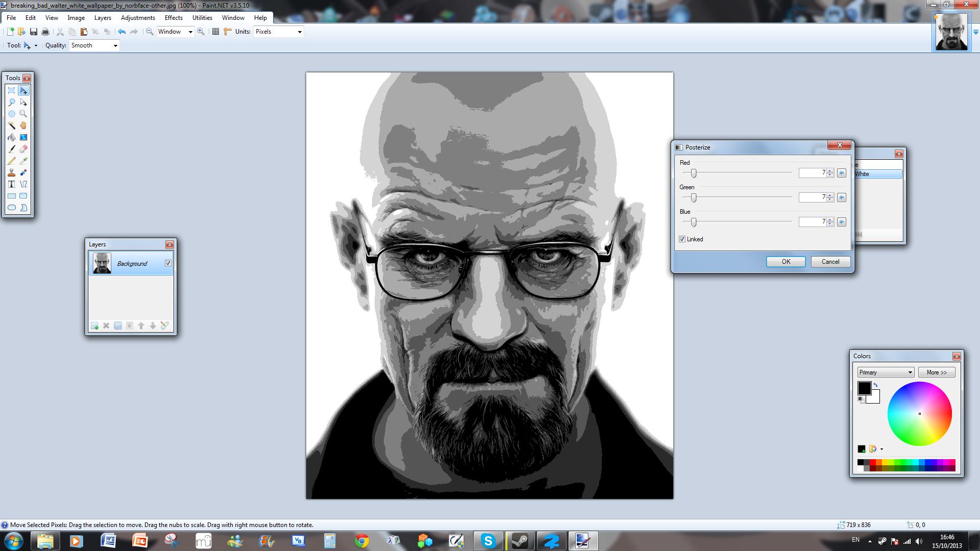
Task: Select the Rectangle Select tool
Action: pos(12,90)
